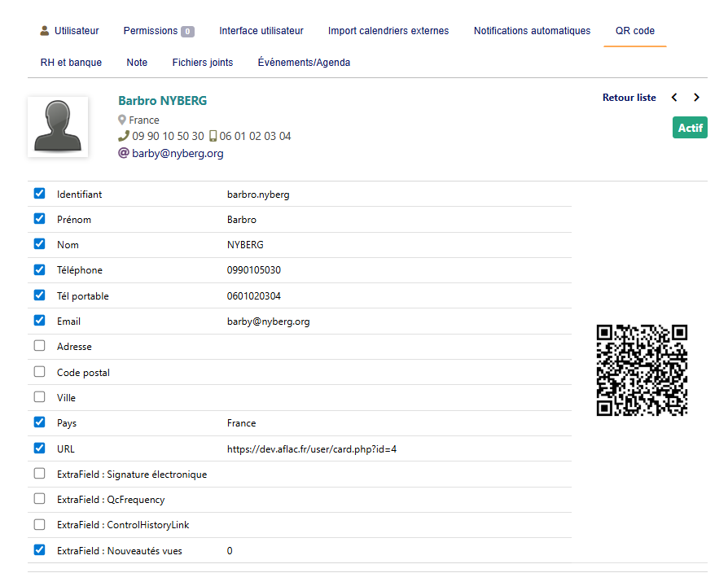Click the green Actif status button

(690, 127)
